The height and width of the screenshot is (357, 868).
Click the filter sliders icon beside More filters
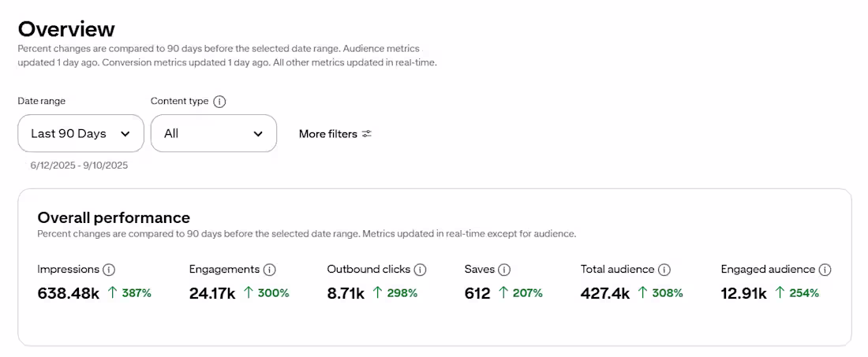[x=367, y=134]
